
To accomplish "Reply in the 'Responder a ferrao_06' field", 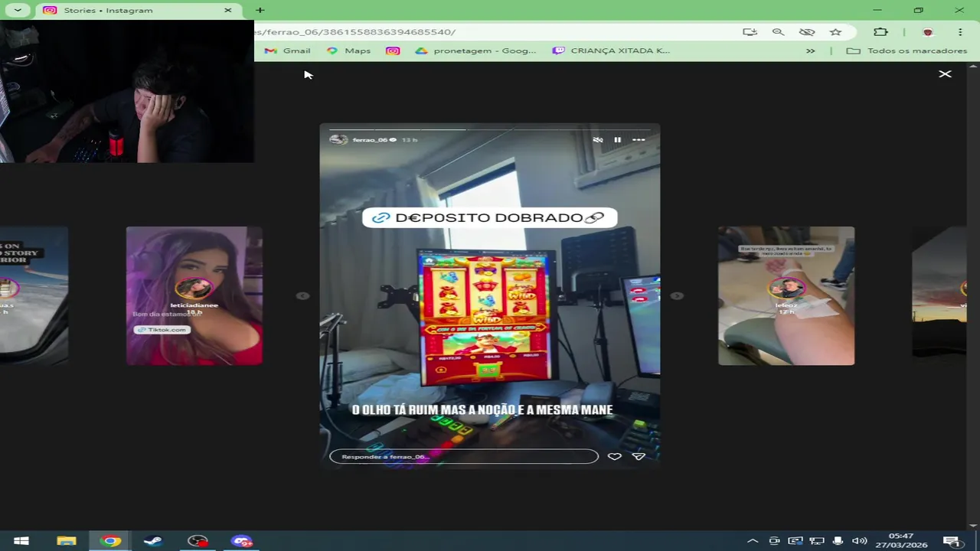I will click(x=464, y=457).
